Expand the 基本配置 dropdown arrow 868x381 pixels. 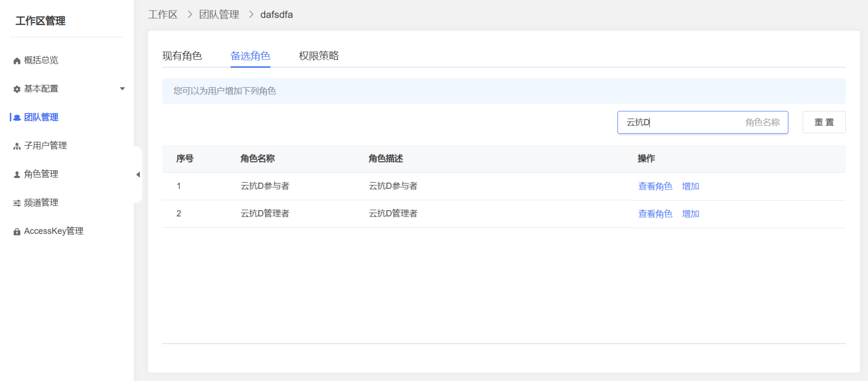pyautogui.click(x=122, y=89)
